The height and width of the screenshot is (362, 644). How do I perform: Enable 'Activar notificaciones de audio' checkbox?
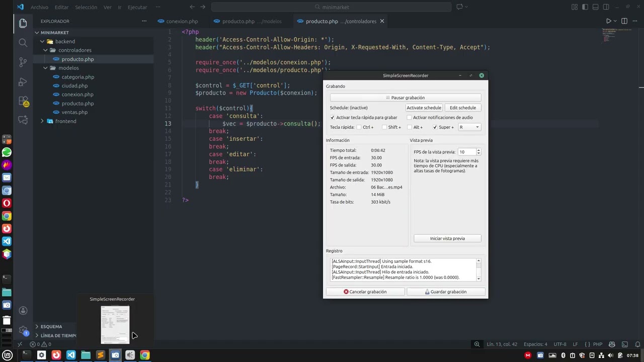coord(409,118)
